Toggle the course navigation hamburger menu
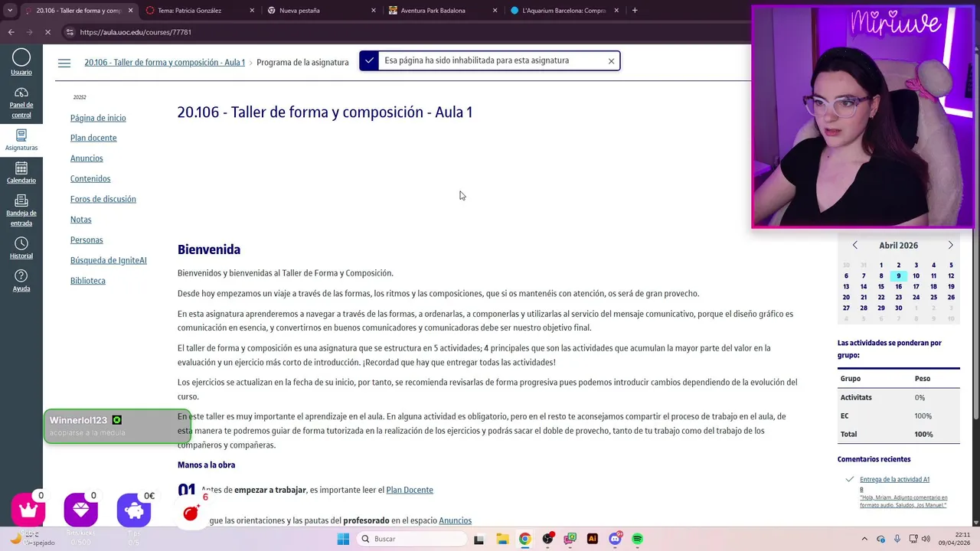 (x=64, y=63)
